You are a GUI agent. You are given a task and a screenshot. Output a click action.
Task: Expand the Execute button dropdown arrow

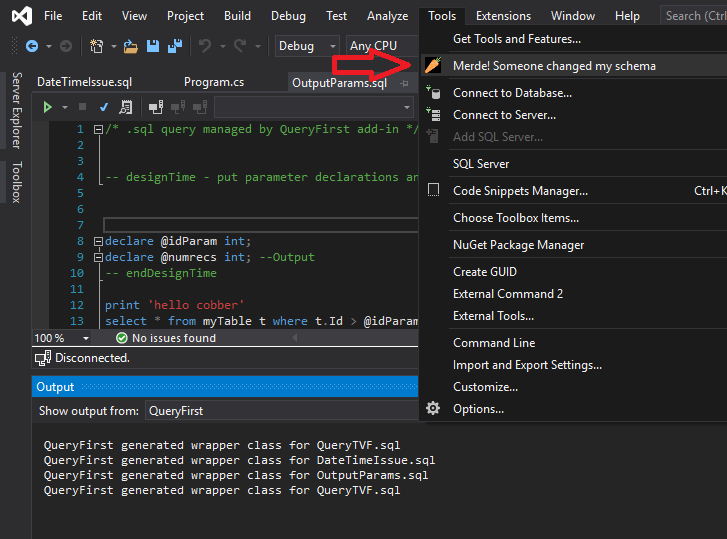pyautogui.click(x=65, y=108)
